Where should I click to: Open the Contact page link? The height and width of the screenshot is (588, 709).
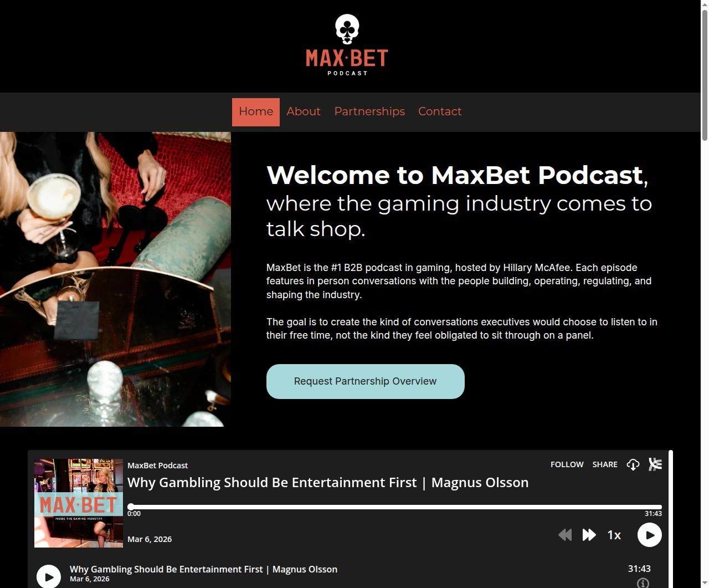tap(440, 112)
